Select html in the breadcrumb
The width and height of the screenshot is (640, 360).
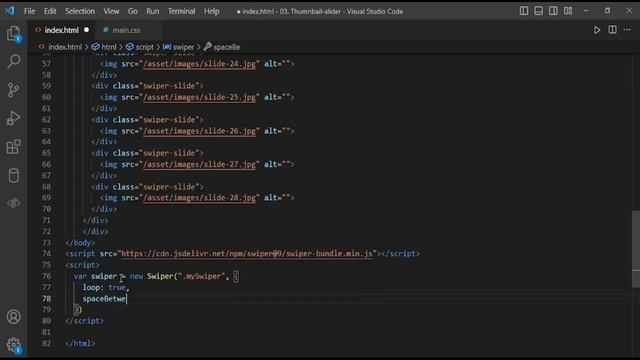[109, 47]
